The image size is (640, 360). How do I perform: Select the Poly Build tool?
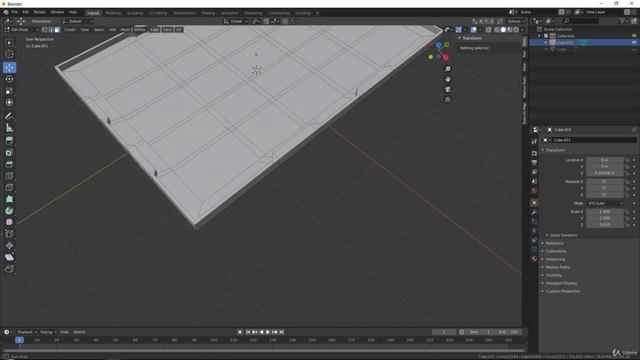(x=9, y=199)
